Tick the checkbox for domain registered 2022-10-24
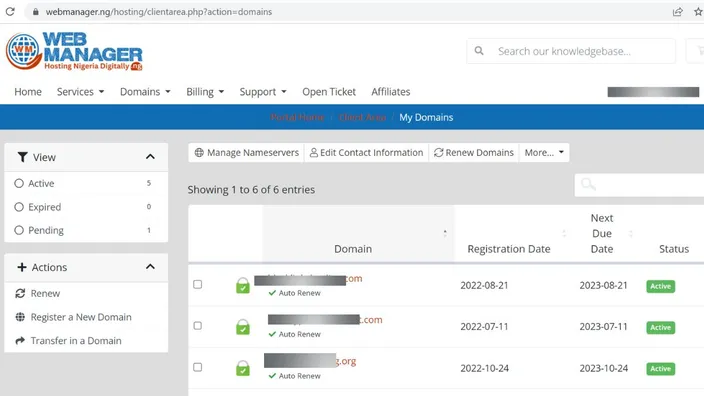Screen dimensions: 704x396 [x=198, y=367]
